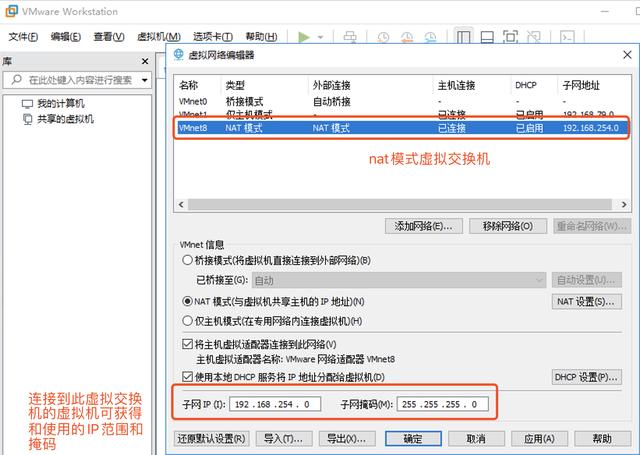640x455 pixels.
Task: Minimize the VMware Workstation window
Action: click(x=605, y=11)
